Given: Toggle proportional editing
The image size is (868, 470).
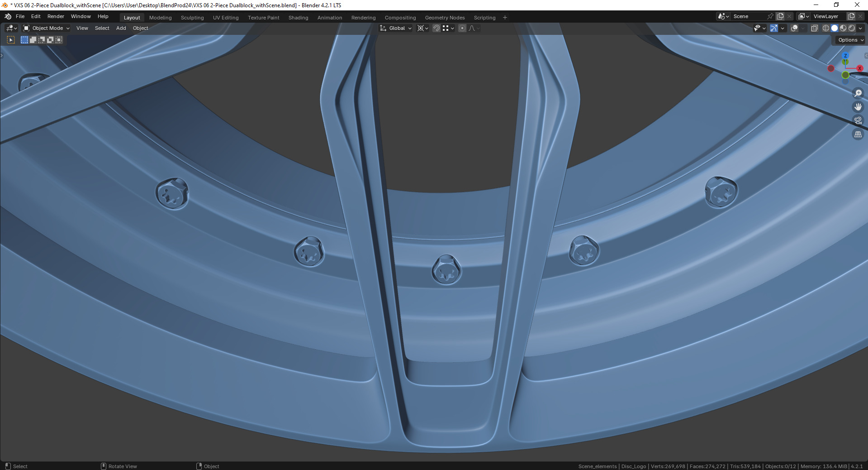Looking at the screenshot, I should pyautogui.click(x=462, y=28).
